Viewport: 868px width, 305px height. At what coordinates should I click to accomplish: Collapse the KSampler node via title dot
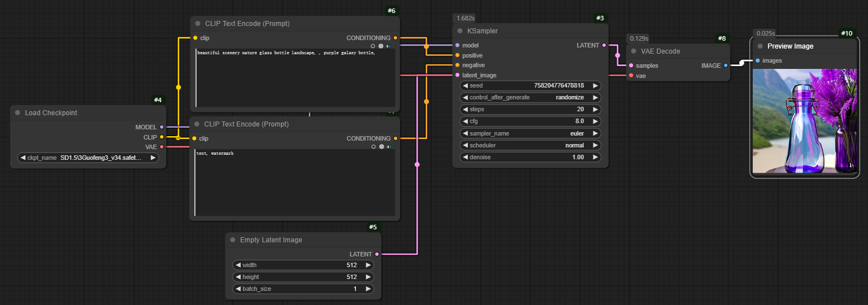point(460,31)
